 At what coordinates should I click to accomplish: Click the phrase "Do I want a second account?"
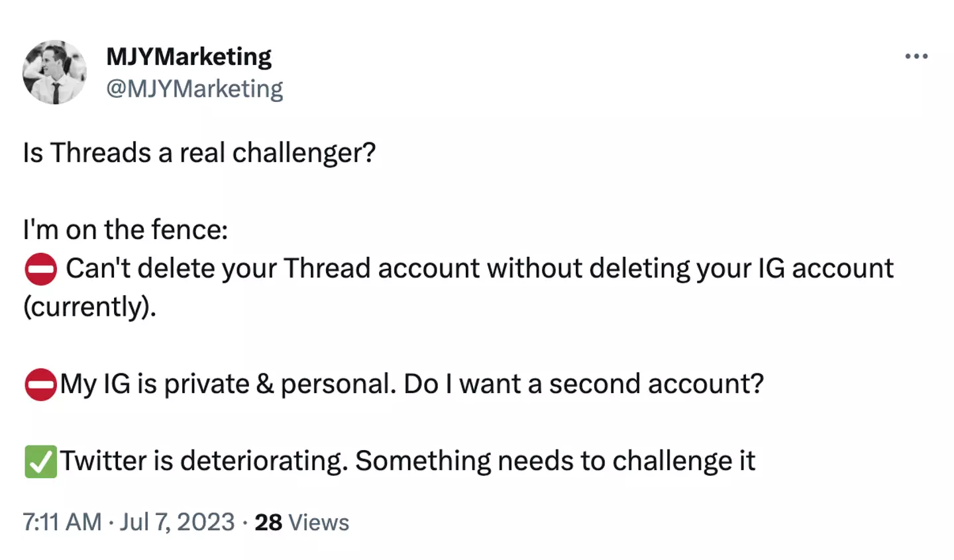[584, 384]
